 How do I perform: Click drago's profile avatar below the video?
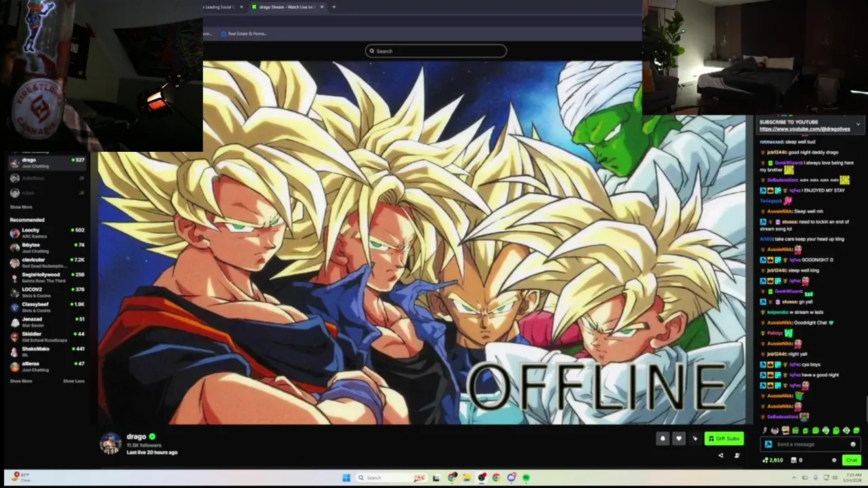(x=111, y=443)
